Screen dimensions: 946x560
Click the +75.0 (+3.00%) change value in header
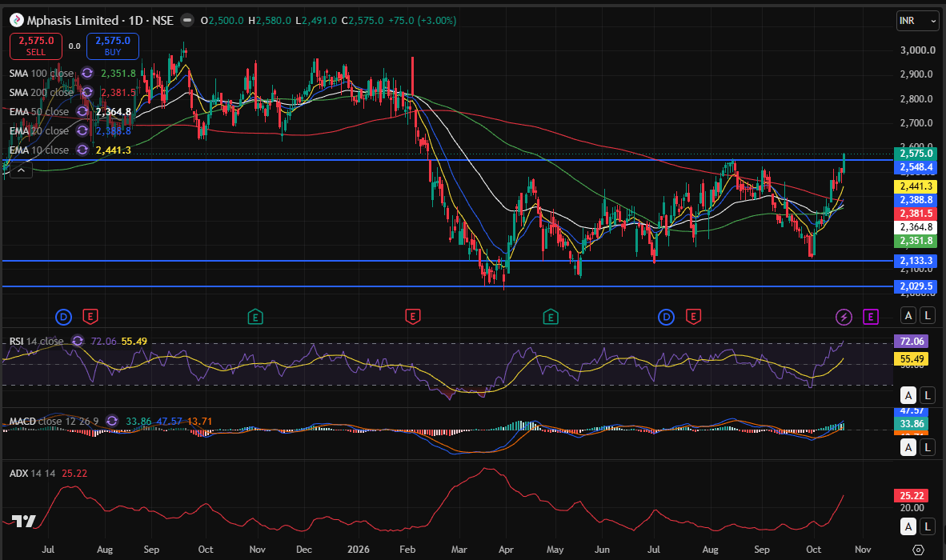pyautogui.click(x=422, y=21)
